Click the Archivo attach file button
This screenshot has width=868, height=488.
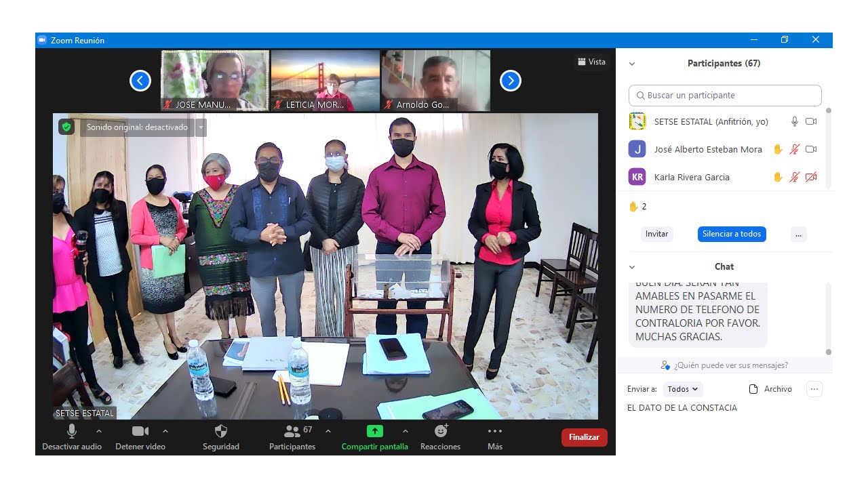pos(770,389)
